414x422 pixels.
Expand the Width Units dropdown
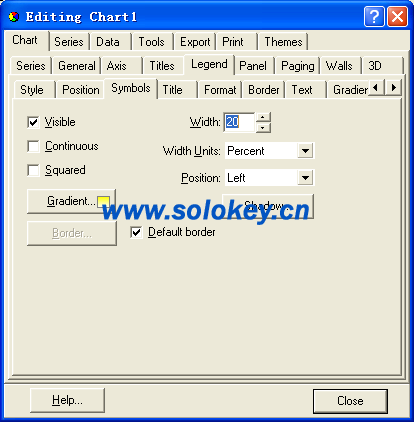tap(305, 151)
